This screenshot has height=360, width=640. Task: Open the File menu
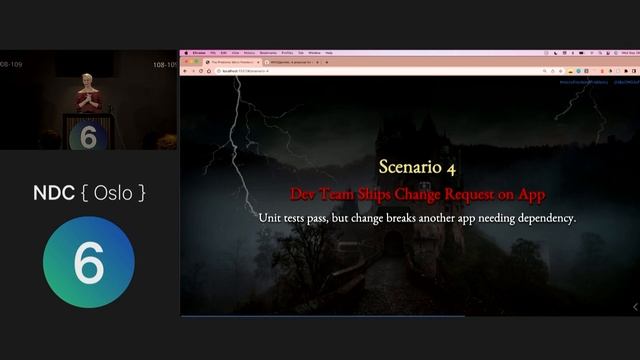[213, 53]
